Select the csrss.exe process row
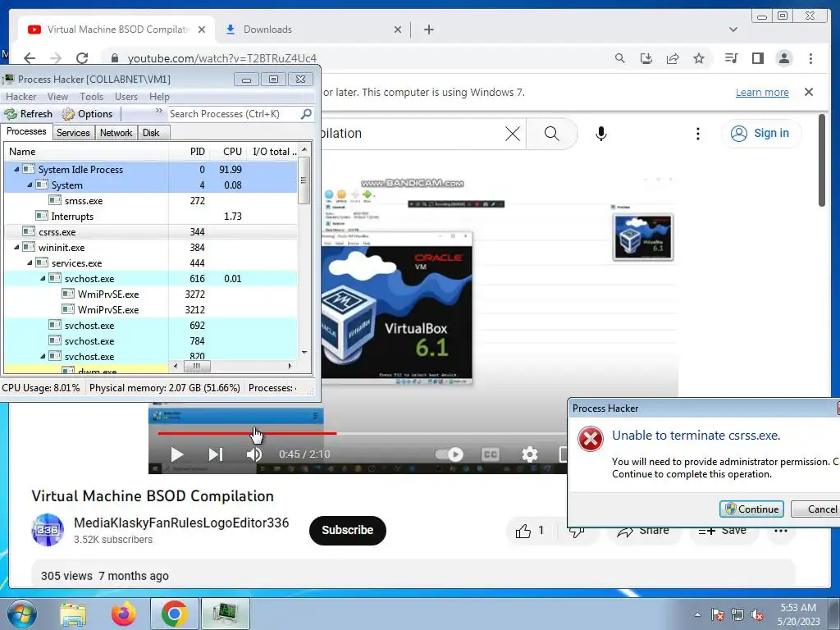 [x=151, y=231]
